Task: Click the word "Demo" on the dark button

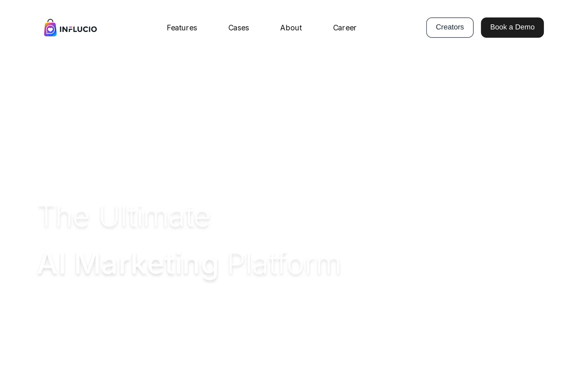Action: point(524,27)
